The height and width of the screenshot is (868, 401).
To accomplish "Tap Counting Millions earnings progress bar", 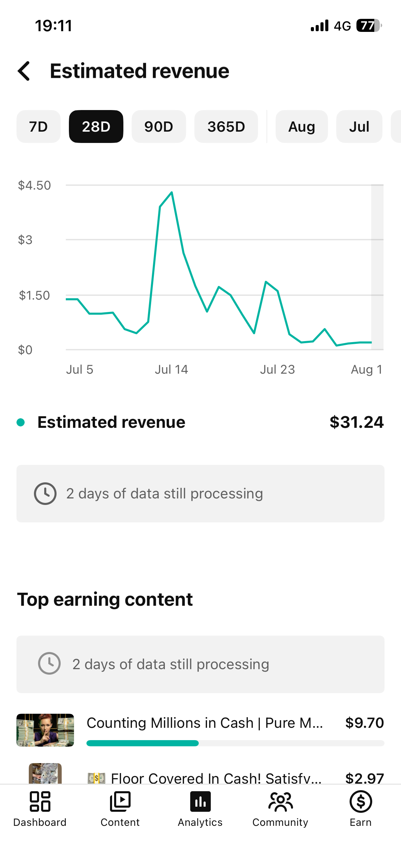I will 235,743.
